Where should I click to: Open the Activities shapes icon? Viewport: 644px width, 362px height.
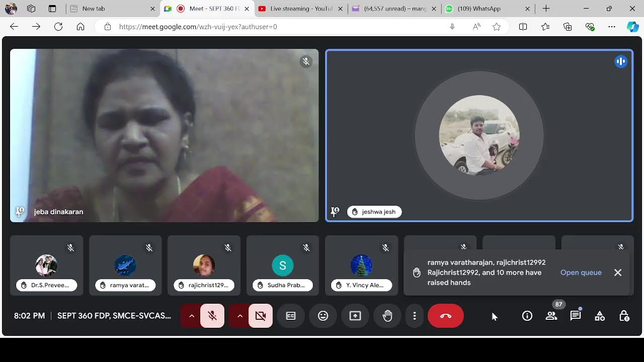600,316
